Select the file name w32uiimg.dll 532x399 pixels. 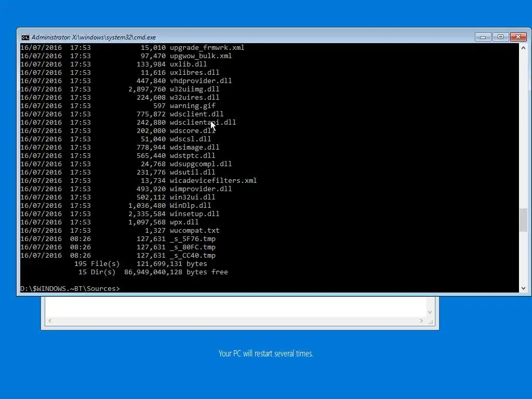pos(194,89)
